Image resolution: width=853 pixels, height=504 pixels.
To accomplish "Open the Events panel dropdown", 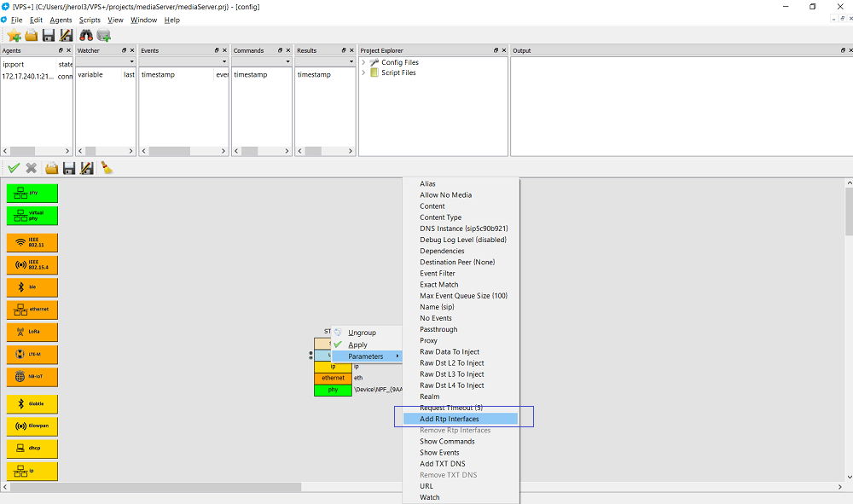I will (x=224, y=61).
